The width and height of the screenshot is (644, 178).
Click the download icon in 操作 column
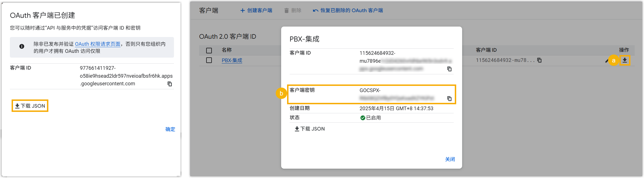point(625,60)
